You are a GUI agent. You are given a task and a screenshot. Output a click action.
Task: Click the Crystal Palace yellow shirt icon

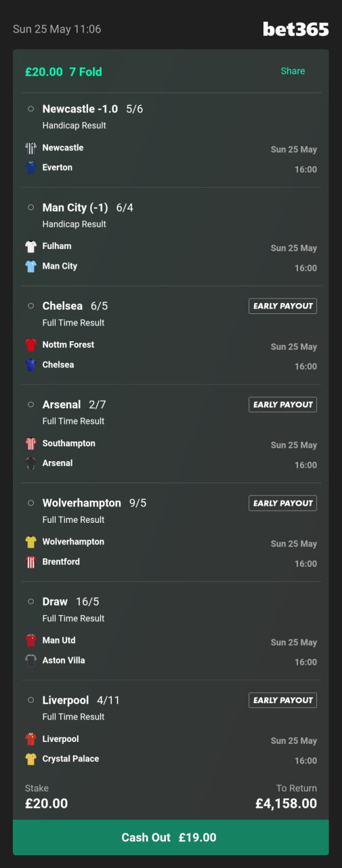coord(30,759)
